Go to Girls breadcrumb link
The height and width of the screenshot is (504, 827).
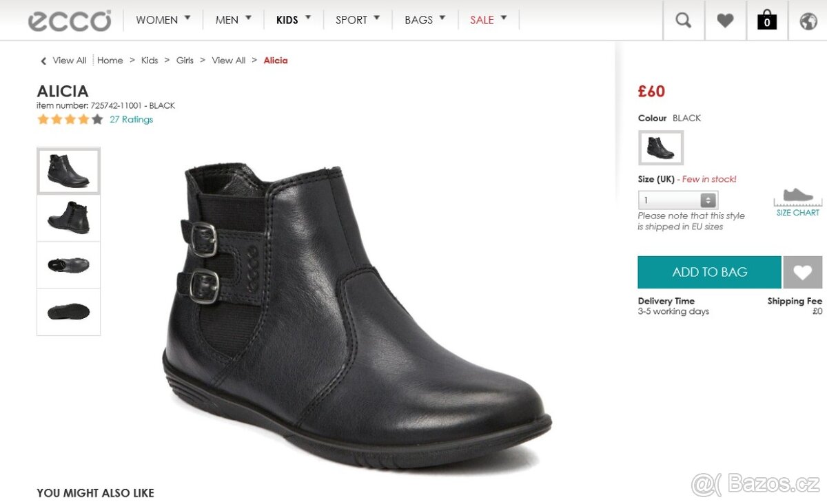click(185, 61)
